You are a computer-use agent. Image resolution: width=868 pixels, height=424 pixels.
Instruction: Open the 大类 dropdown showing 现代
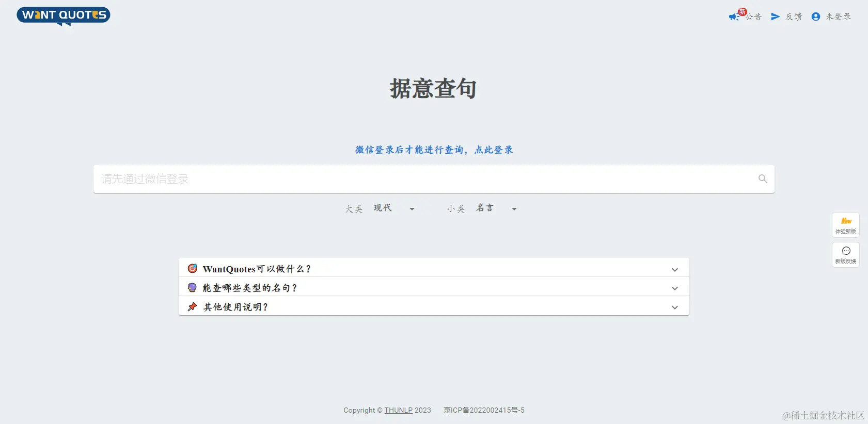(x=394, y=208)
